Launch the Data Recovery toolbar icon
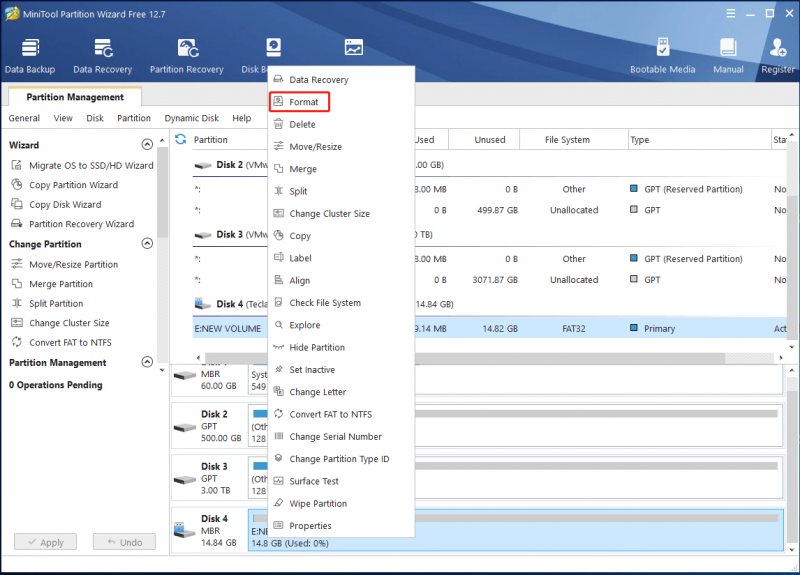The height and width of the screenshot is (575, 800). [103, 48]
